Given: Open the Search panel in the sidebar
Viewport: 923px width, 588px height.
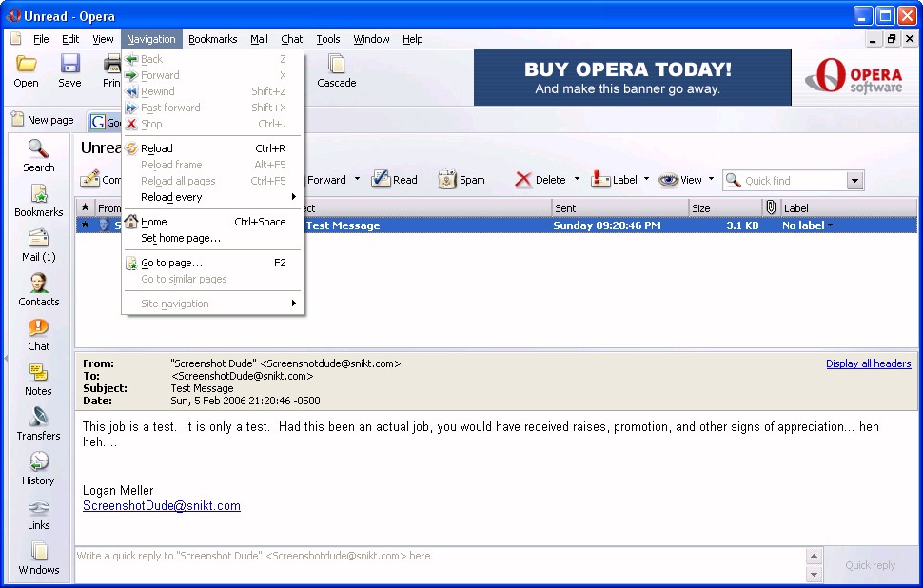Looking at the screenshot, I should (39, 156).
